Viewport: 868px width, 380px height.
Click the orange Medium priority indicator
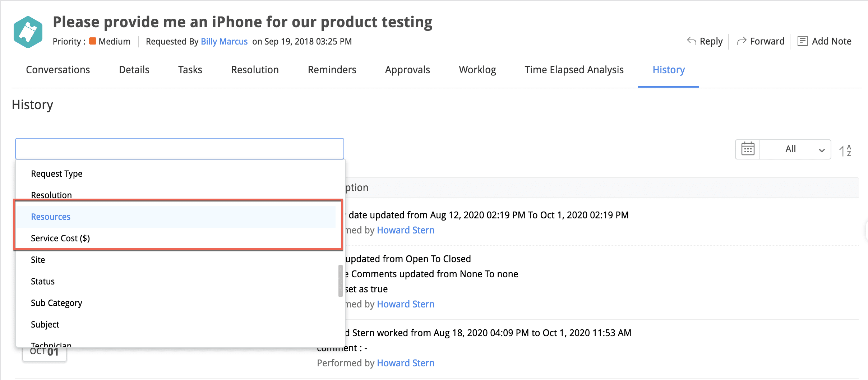pyautogui.click(x=93, y=41)
